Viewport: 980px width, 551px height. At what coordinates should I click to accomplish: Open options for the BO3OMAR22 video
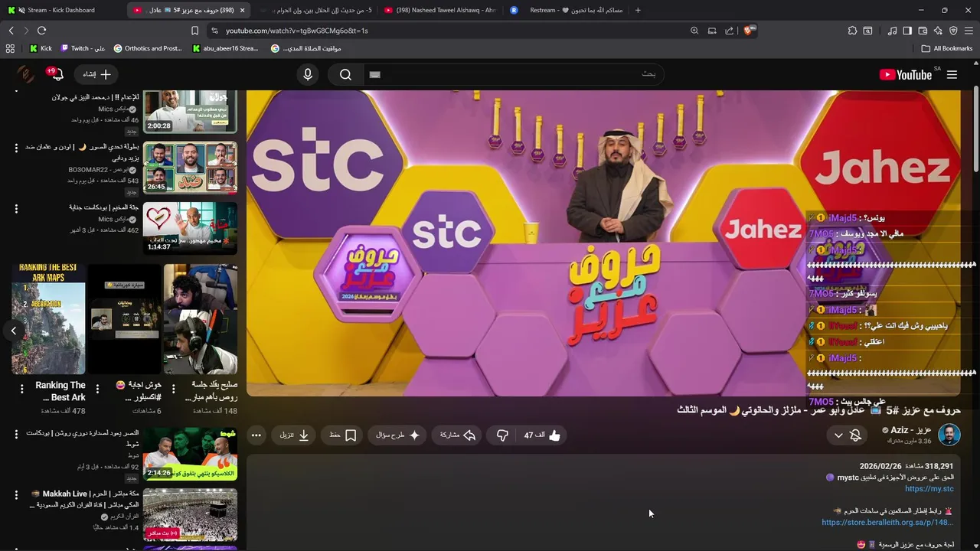pos(16,147)
